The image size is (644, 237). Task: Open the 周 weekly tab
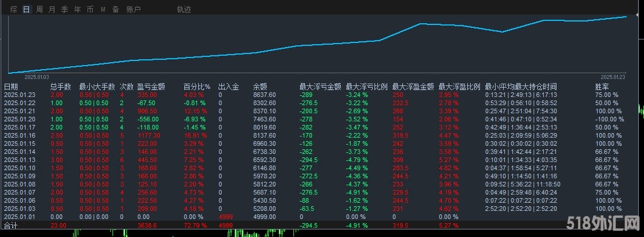[x=39, y=9]
